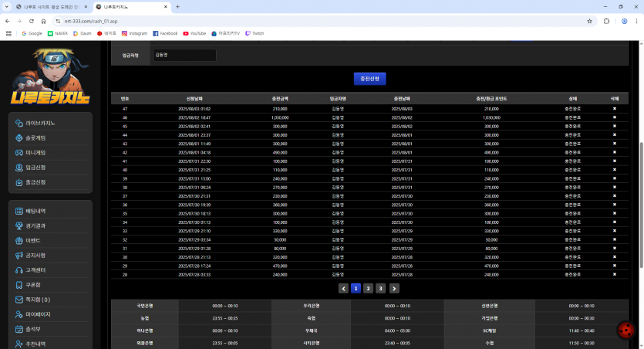Switch to the first browser tab
Screen dimensions: 644x349
click(x=52, y=7)
